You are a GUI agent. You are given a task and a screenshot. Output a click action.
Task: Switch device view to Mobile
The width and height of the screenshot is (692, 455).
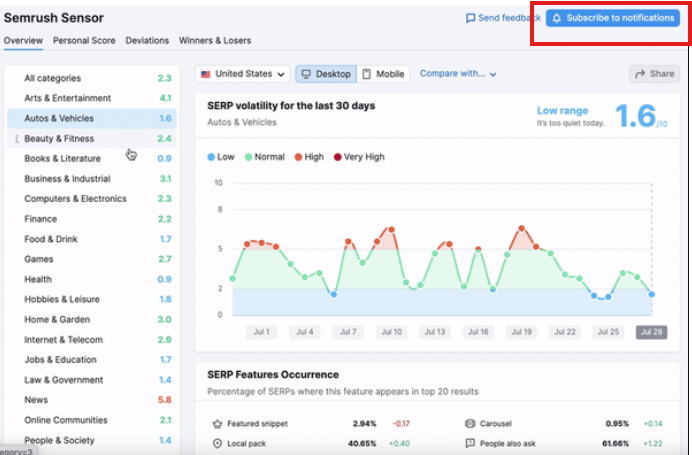coord(383,74)
